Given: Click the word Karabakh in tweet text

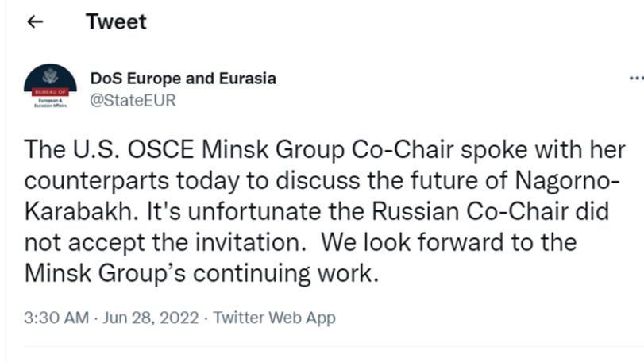Looking at the screenshot, I should click(x=78, y=212).
